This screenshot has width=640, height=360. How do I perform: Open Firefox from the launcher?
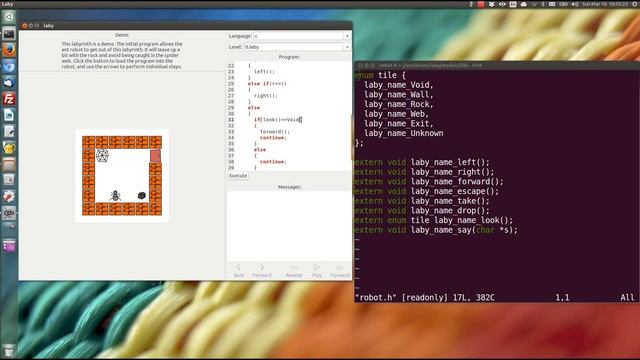pos(9,50)
